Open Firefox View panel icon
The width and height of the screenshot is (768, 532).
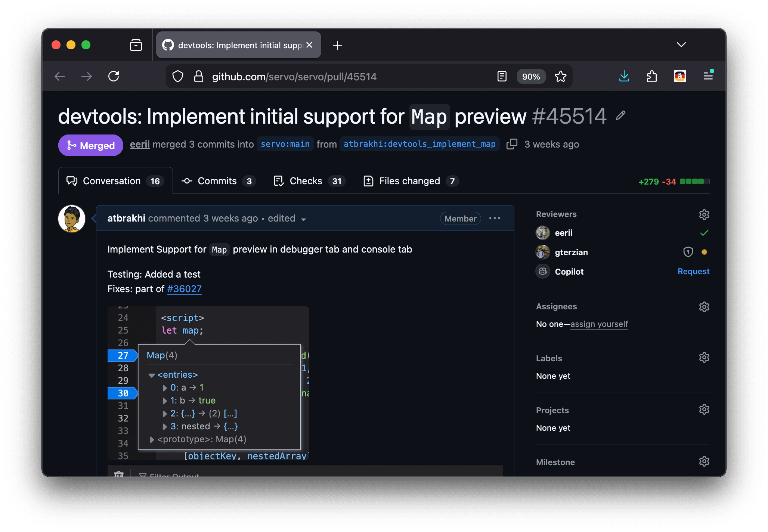136,45
